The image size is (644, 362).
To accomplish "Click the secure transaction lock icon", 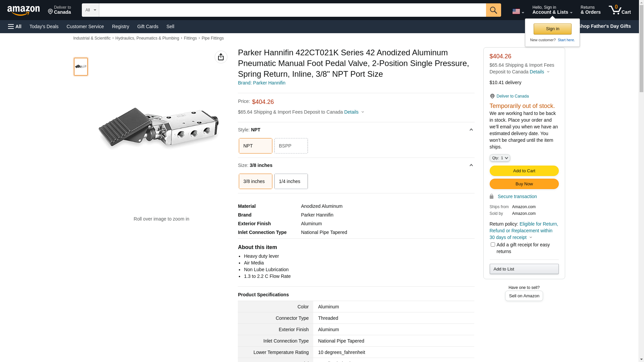I will point(492,196).
